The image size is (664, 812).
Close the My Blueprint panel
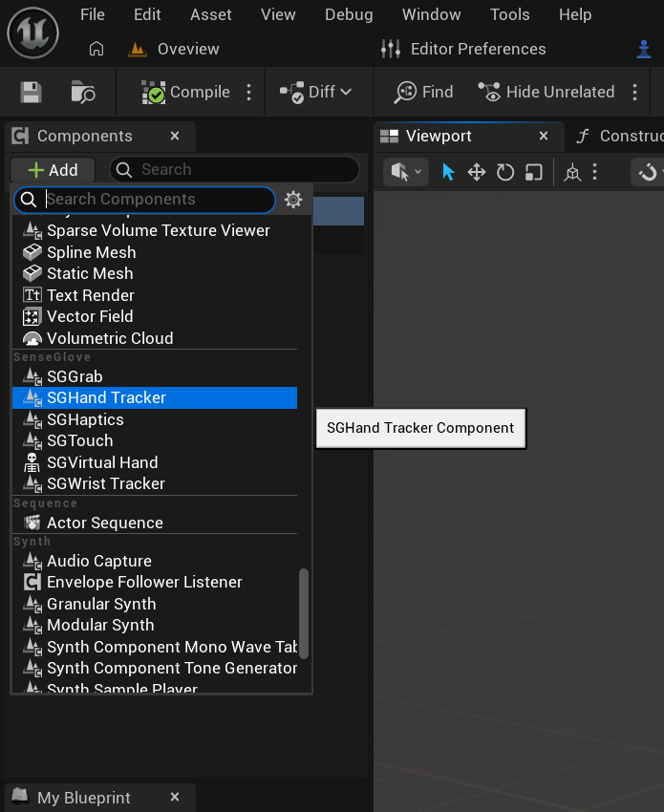coord(175,797)
